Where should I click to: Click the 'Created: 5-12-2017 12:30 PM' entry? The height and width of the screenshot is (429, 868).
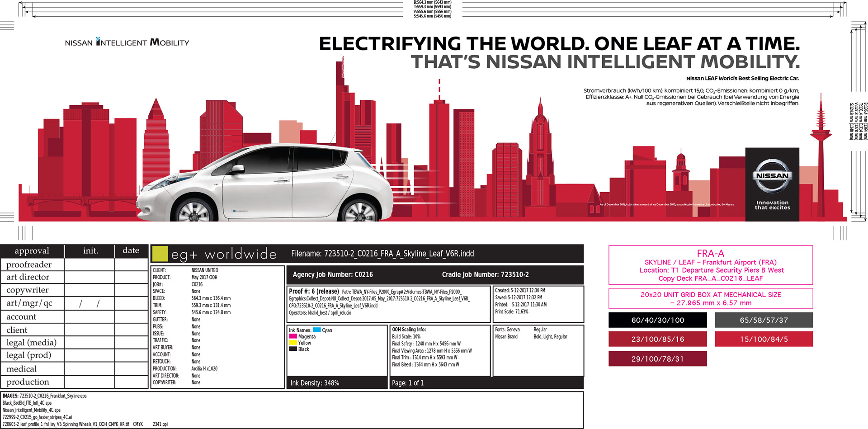pyautogui.click(x=520, y=291)
